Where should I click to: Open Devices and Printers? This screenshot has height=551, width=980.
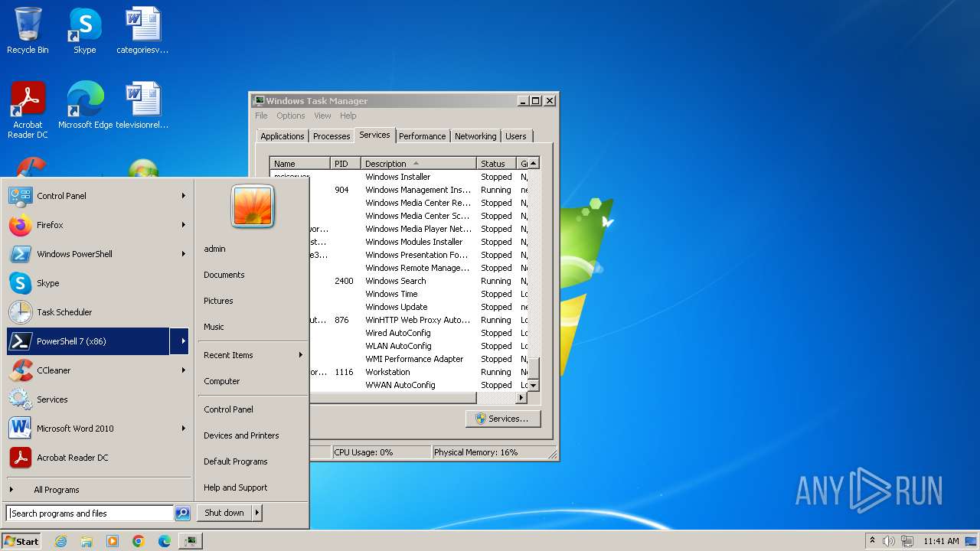click(x=253, y=435)
